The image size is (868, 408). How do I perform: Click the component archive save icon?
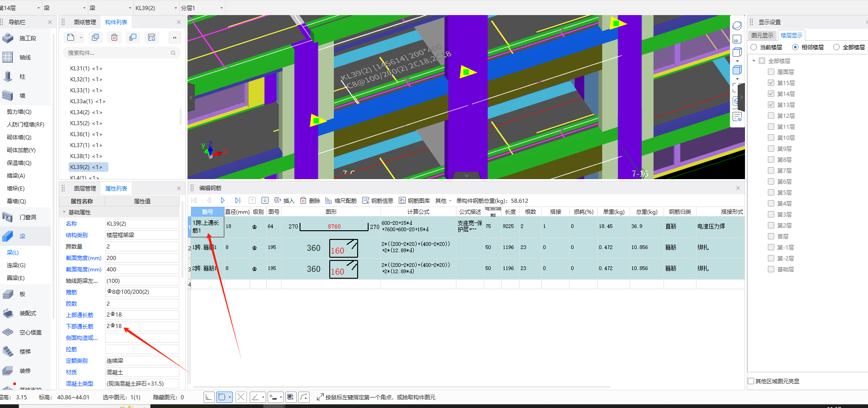(x=152, y=37)
